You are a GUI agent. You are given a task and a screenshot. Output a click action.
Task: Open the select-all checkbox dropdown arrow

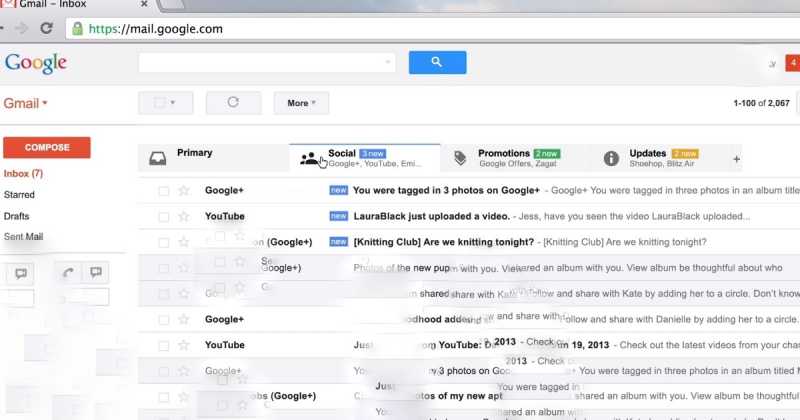point(174,103)
